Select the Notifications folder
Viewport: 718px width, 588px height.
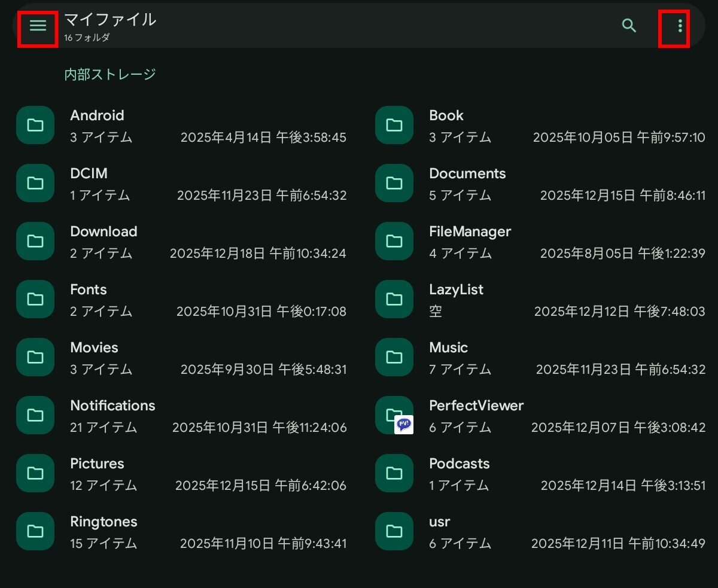click(x=112, y=406)
